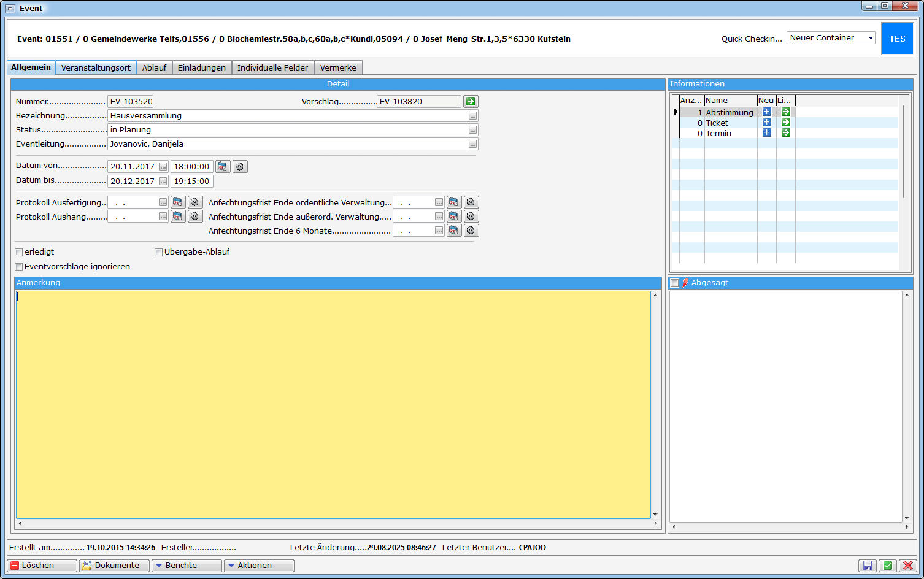Confirm with the green checkmark icon
The image size is (924, 579).
[x=887, y=566]
